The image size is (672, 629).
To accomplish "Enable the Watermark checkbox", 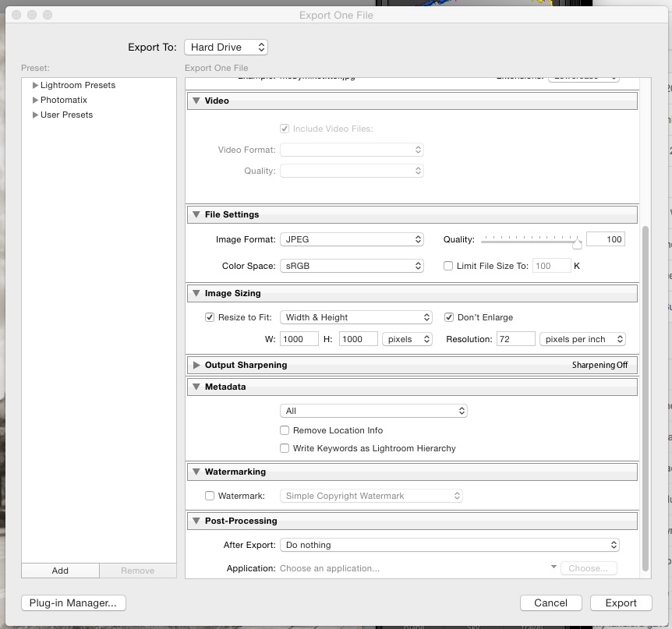I will click(210, 495).
